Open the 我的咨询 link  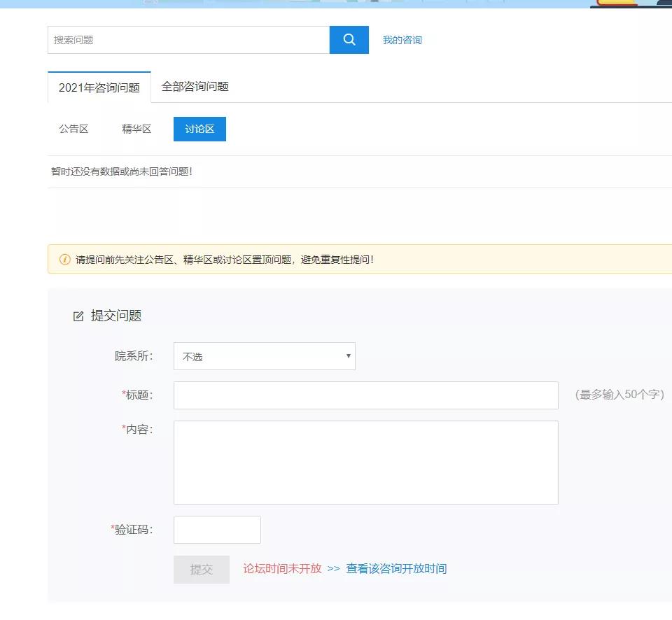[x=402, y=40]
